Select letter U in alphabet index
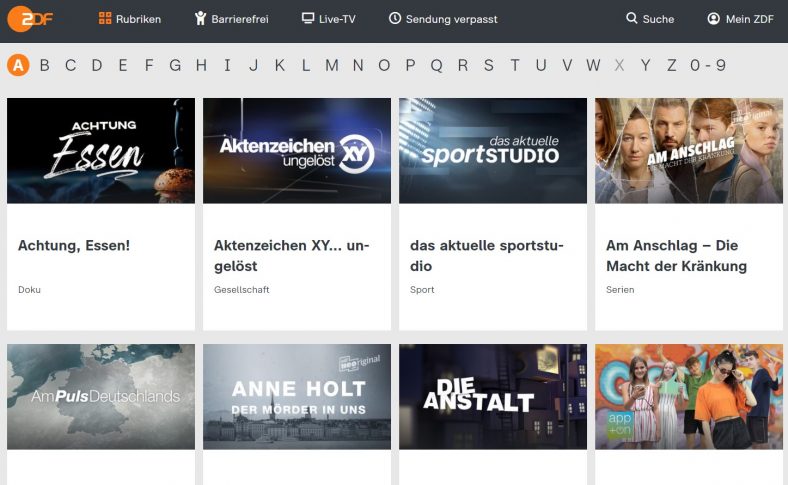The height and width of the screenshot is (485, 788). tap(541, 65)
